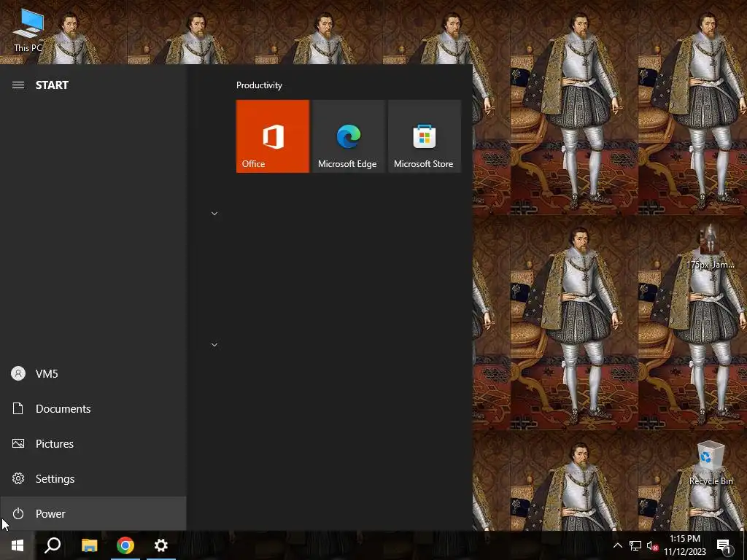Expand the second collapsed tile group chevron
747x560 pixels.
(x=214, y=344)
